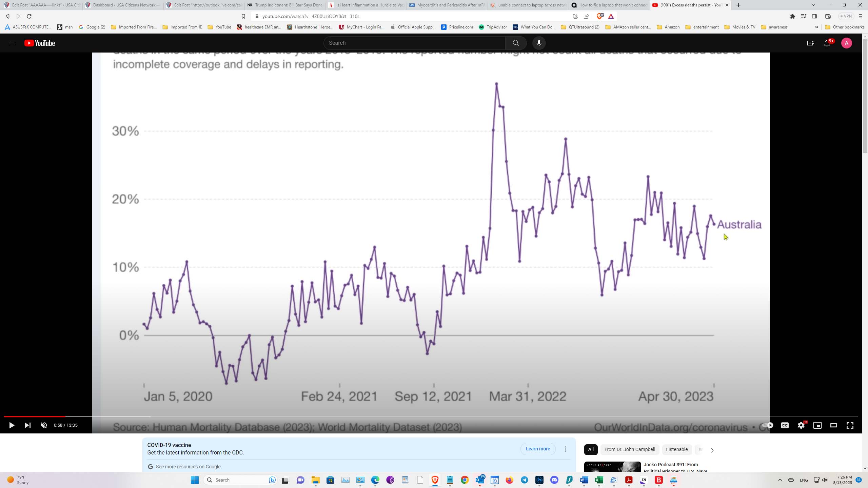
Task: Open Create video menu
Action: (x=810, y=43)
